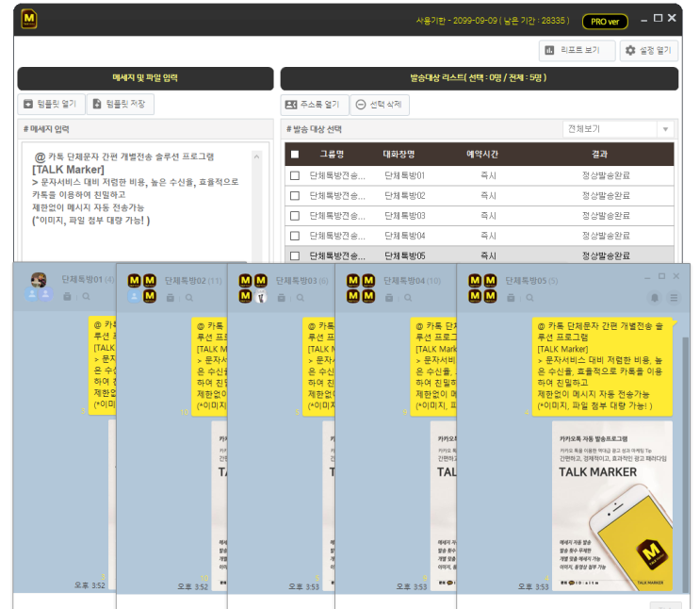This screenshot has height=609, width=700.
Task: Click 단체톡방05 chat profile avatars
Action: tap(482, 288)
